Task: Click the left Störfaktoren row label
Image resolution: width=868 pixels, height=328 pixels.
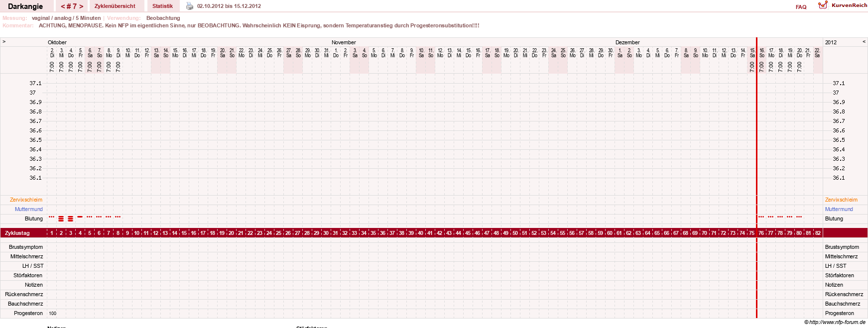Action: click(28, 275)
